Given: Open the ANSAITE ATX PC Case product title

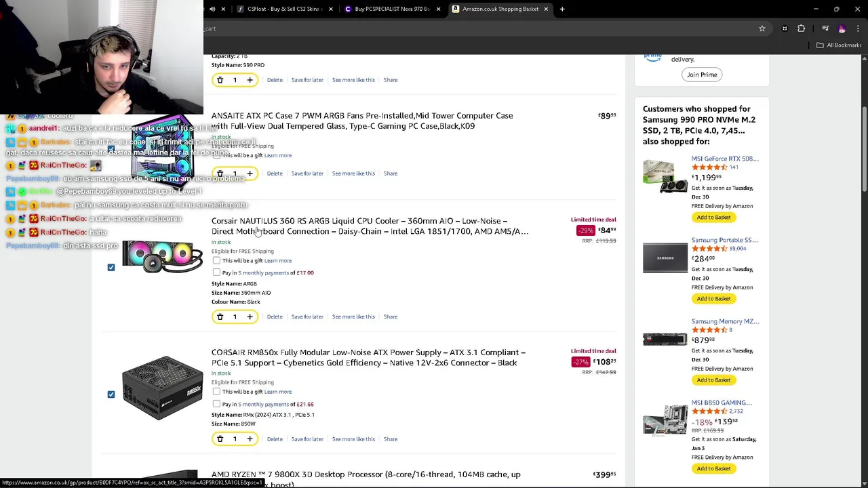Looking at the screenshot, I should (362, 121).
